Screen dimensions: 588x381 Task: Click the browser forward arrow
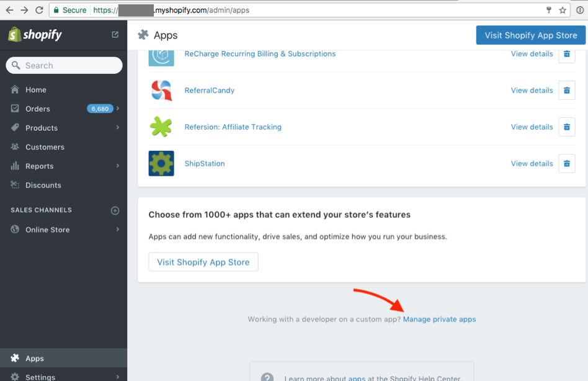click(x=24, y=10)
